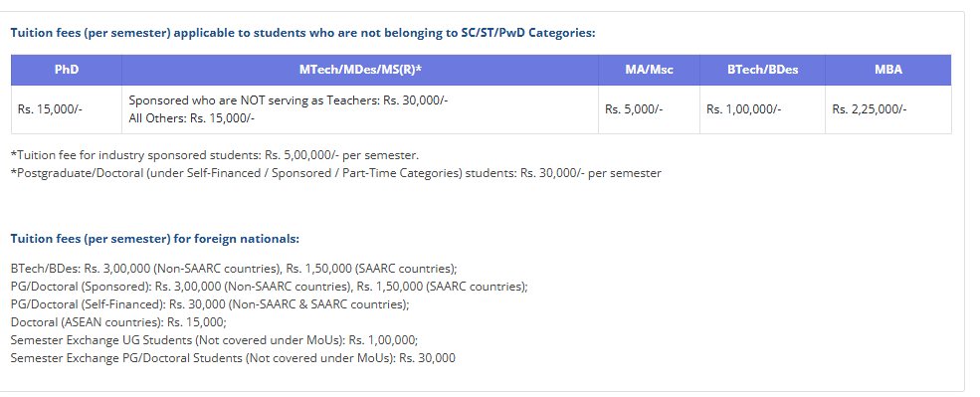Viewport: 980px width, 397px height.
Task: Click the Semester Exchange UG Students line
Action: click(214, 340)
